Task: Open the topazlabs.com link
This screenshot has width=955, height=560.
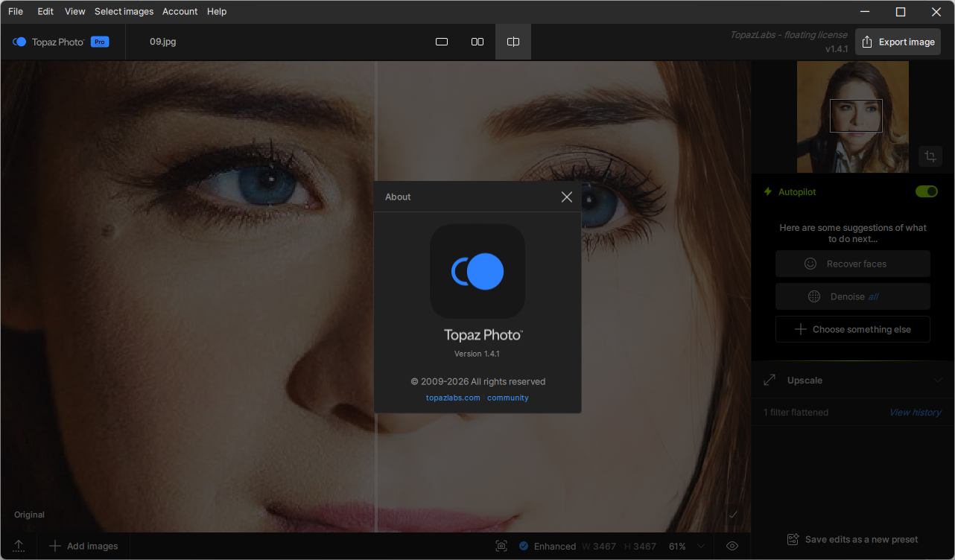Action: 453,398
